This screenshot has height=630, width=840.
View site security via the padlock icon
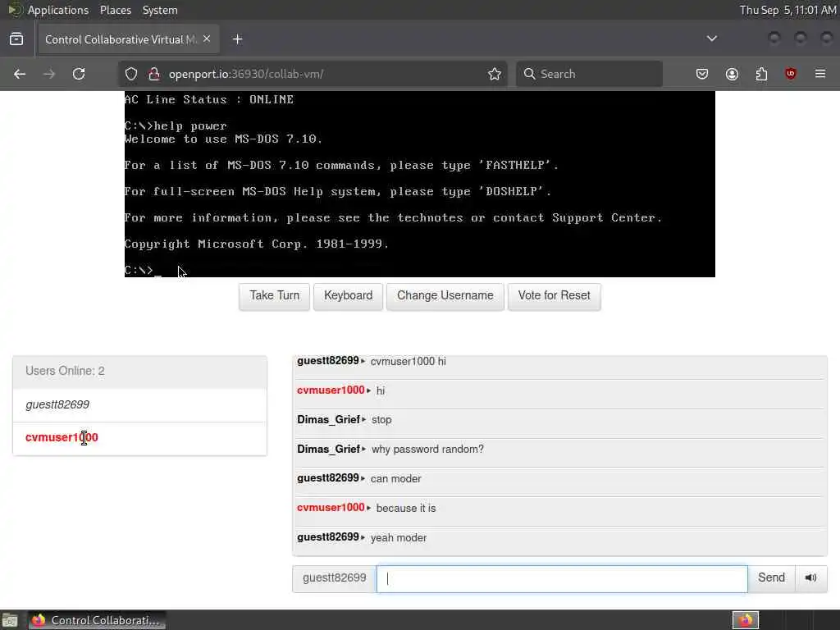(153, 74)
